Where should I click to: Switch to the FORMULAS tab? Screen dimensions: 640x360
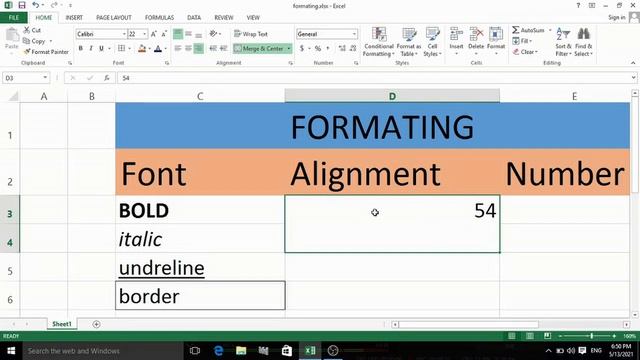pyautogui.click(x=159, y=18)
